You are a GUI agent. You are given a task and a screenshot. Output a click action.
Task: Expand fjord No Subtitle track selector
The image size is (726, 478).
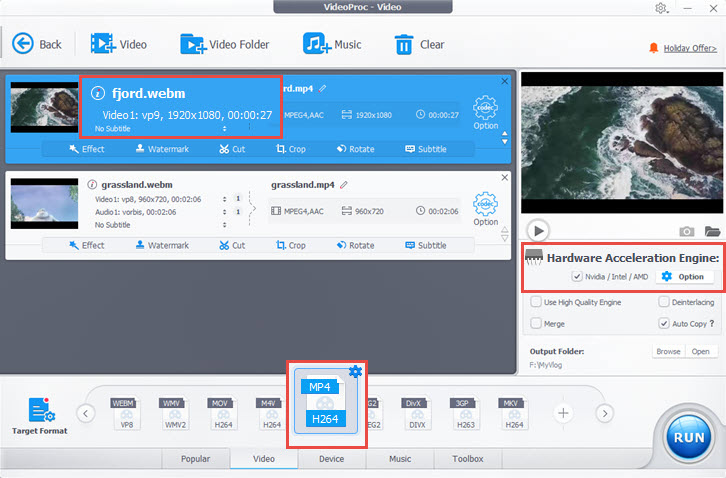pyautogui.click(x=225, y=129)
